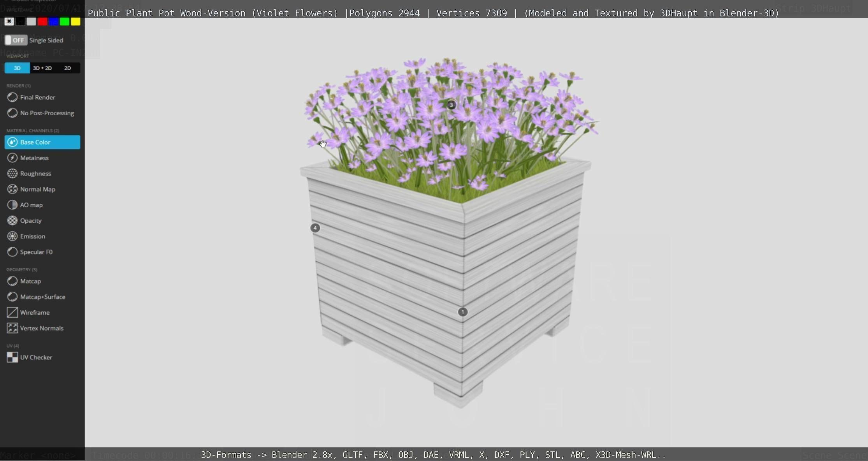The image size is (868, 461).
Task: Enable the UV Checker icon
Action: 12,357
